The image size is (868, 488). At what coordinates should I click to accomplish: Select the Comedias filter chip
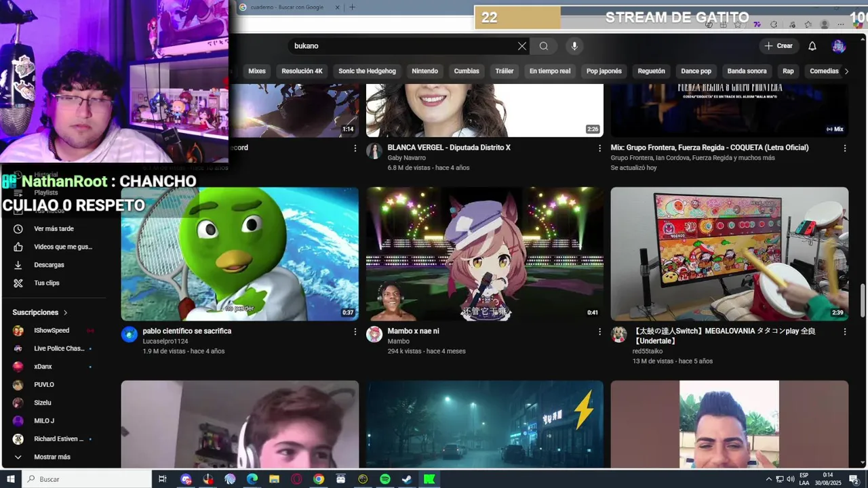tap(824, 71)
